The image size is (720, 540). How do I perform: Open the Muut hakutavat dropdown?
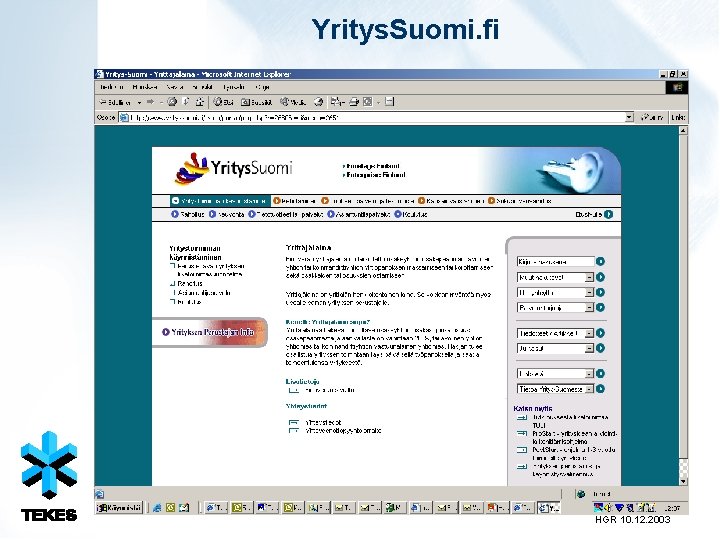point(556,277)
